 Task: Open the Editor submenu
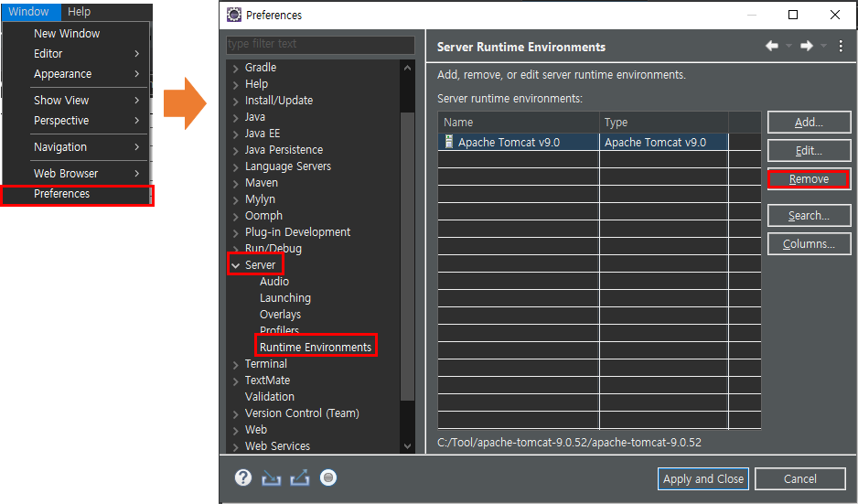click(76, 54)
